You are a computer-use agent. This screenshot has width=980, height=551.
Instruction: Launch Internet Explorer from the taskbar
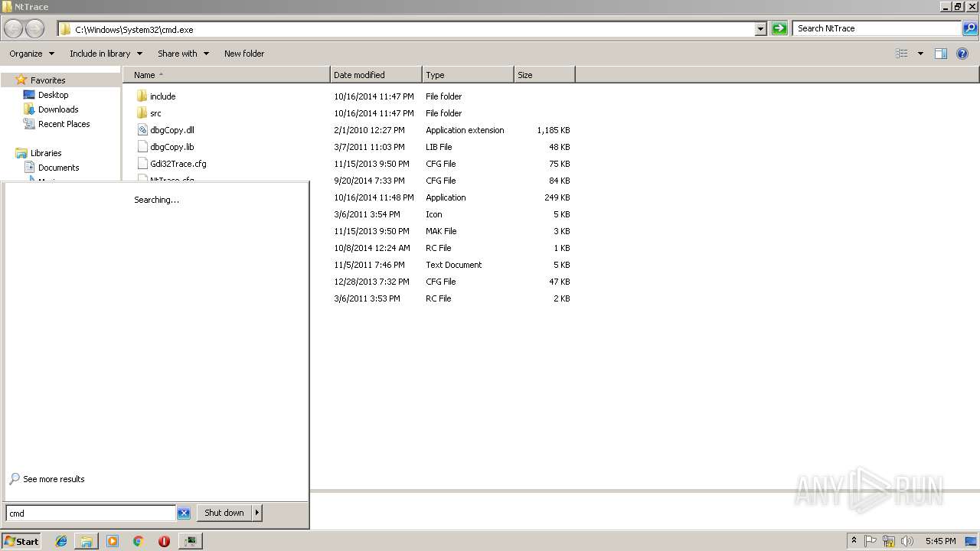coord(61,541)
